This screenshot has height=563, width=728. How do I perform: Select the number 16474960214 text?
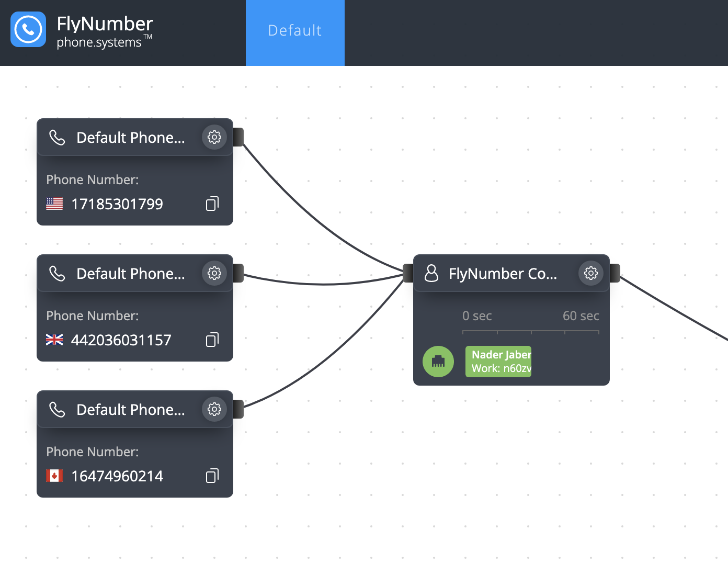coord(117,476)
